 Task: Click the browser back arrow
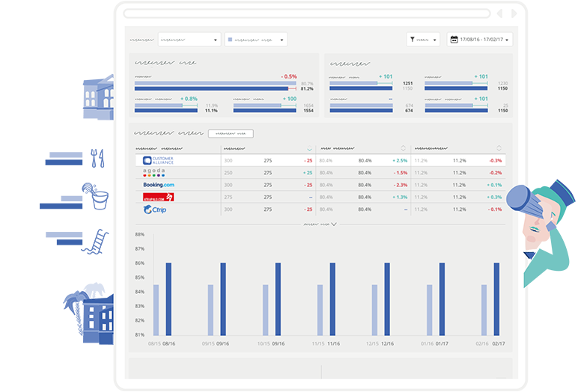pyautogui.click(x=500, y=13)
